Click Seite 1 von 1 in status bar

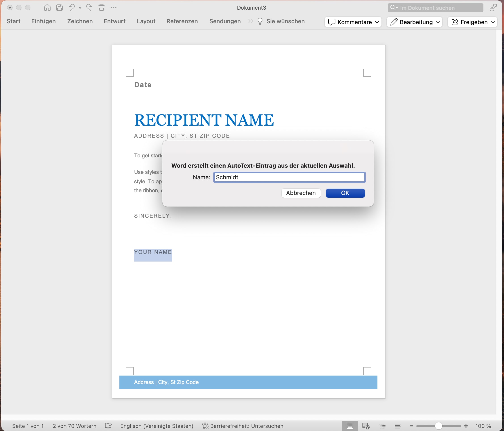[28, 426]
